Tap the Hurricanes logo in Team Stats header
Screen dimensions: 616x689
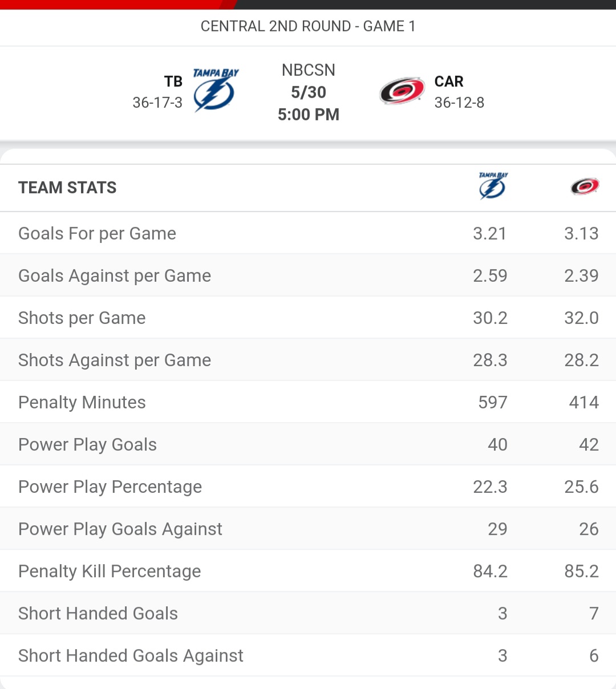tap(585, 187)
